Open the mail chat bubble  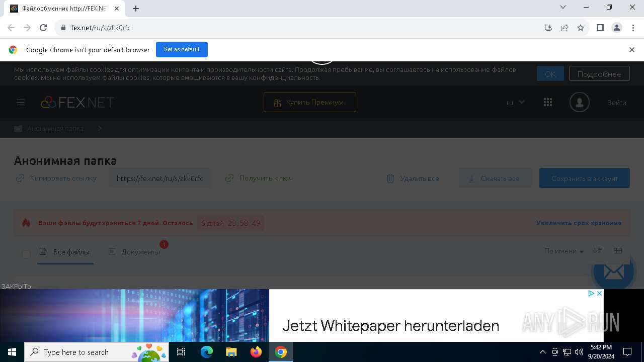(613, 273)
